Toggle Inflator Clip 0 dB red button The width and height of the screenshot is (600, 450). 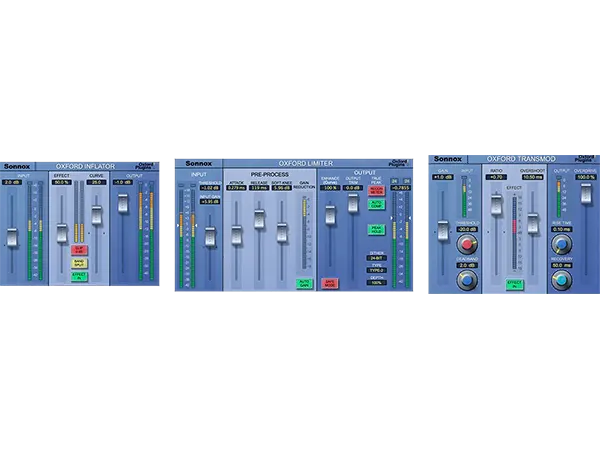coord(79,250)
